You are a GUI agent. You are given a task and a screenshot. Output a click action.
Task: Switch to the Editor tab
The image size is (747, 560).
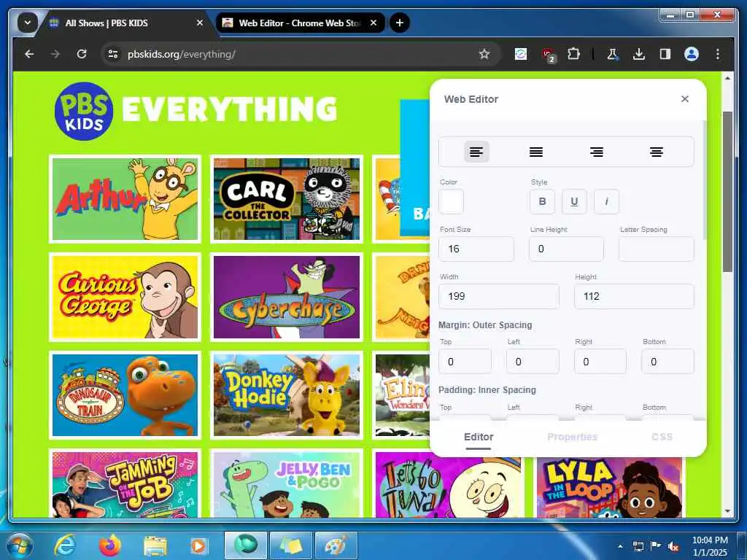click(479, 437)
